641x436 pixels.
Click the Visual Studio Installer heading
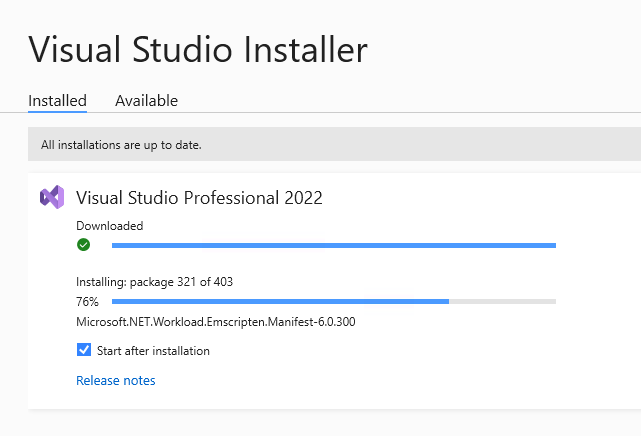click(x=198, y=49)
